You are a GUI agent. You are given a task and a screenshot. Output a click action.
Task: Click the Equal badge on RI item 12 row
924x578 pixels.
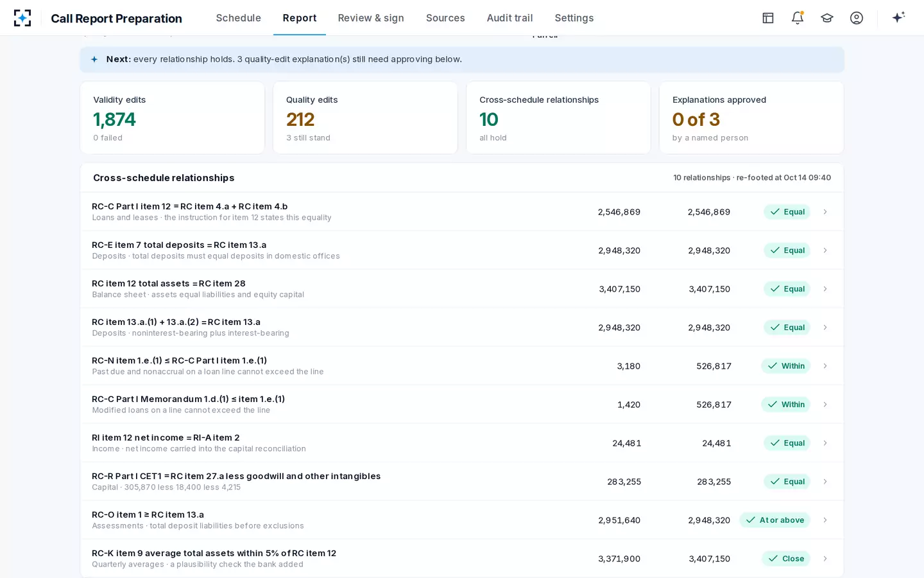(x=787, y=443)
